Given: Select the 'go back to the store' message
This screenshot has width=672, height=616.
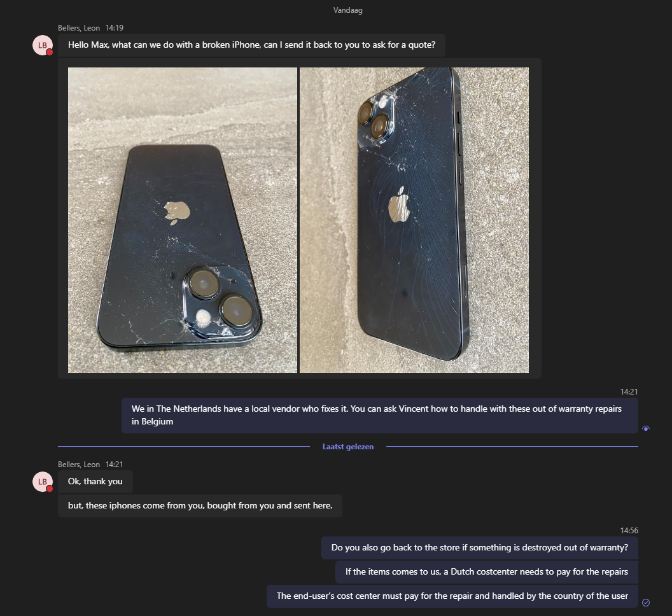Looking at the screenshot, I should pyautogui.click(x=480, y=547).
